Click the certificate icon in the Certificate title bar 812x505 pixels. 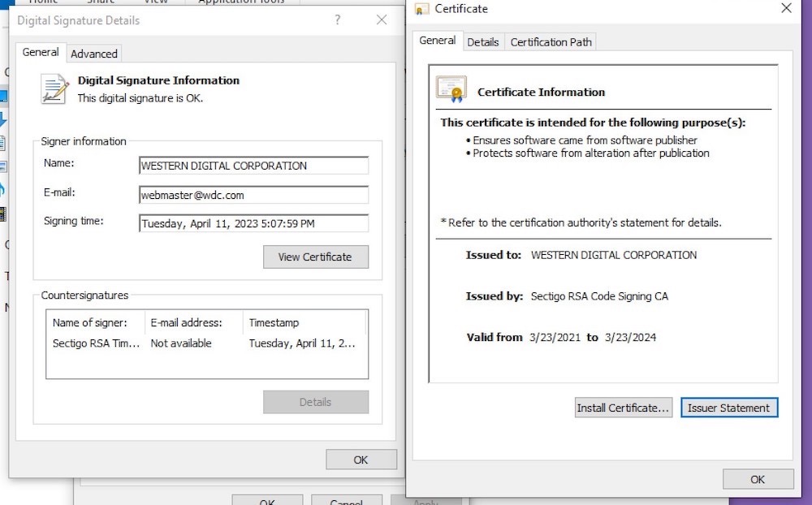click(x=421, y=9)
